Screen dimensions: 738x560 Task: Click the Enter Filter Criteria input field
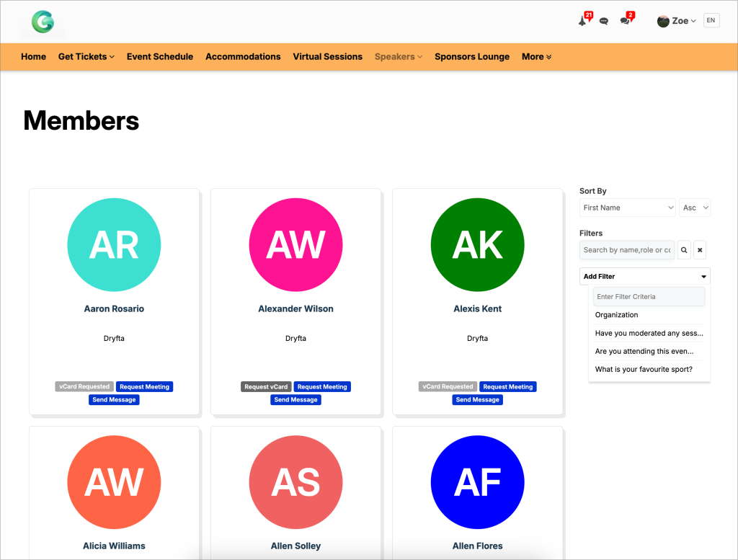[649, 296]
